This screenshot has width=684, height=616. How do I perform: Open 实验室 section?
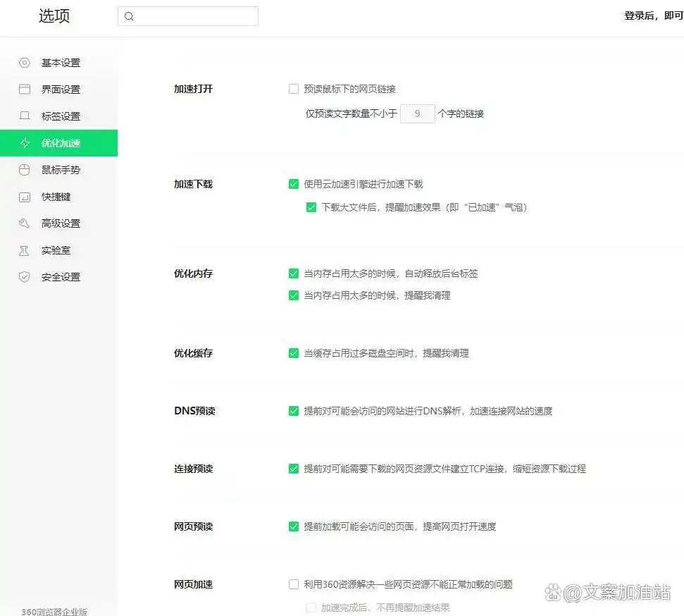pyautogui.click(x=59, y=251)
